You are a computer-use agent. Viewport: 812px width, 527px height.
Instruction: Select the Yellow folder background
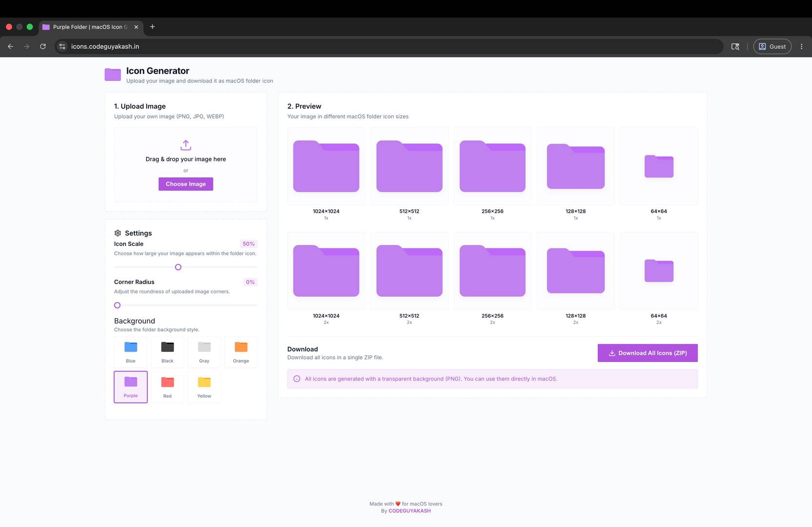(x=204, y=387)
